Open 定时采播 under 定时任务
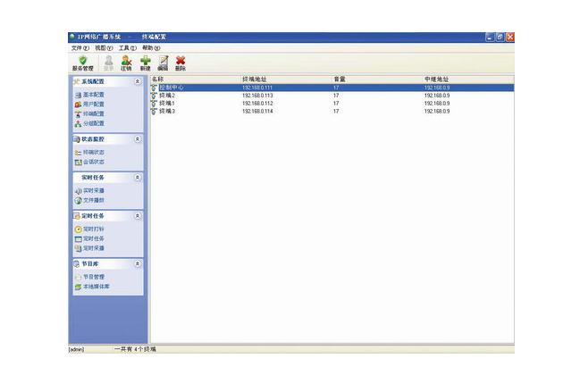 [x=89, y=248]
